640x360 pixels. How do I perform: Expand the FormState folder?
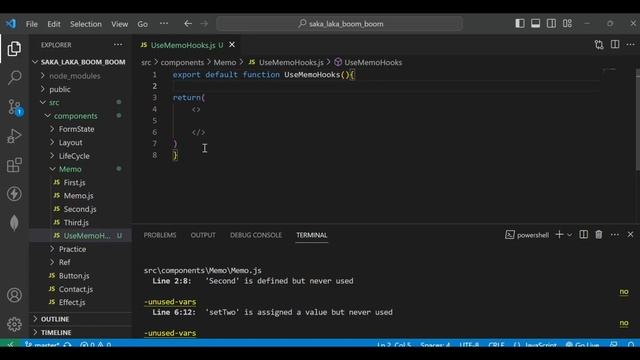80,129
